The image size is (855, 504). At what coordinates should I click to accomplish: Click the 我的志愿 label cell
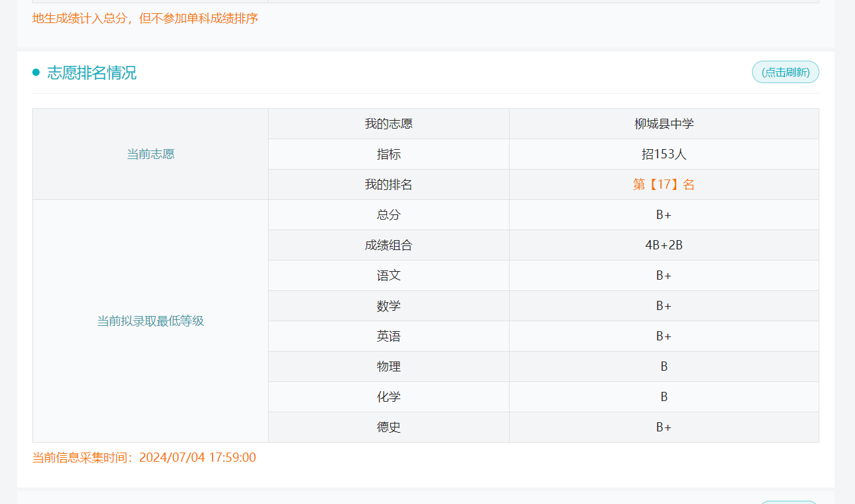coord(388,124)
